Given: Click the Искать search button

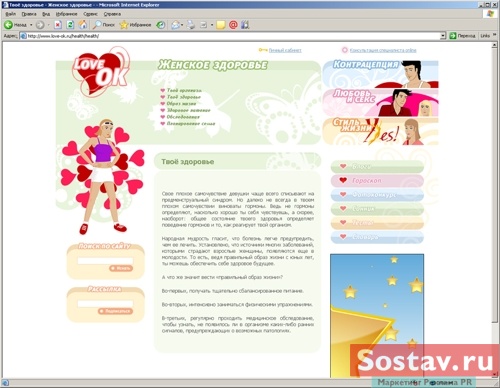Looking at the screenshot, I should coord(121,268).
